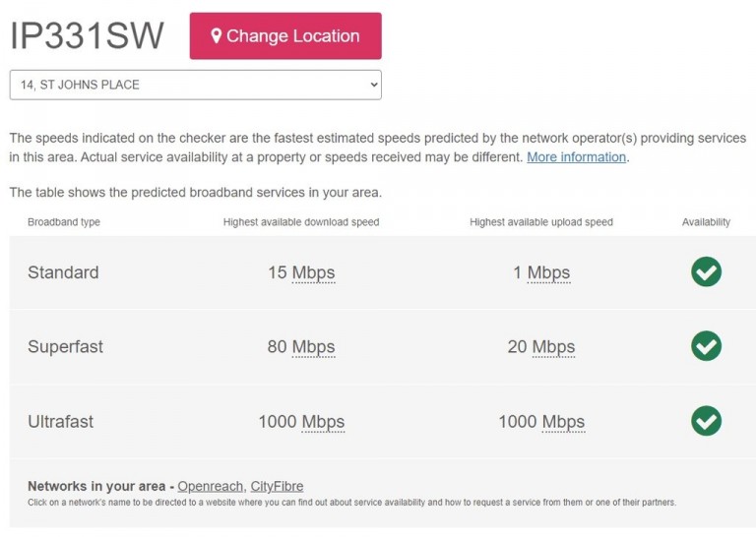This screenshot has height=537, width=756.
Task: Click the Ultrafast availability green checkmark
Action: pyautogui.click(x=706, y=421)
